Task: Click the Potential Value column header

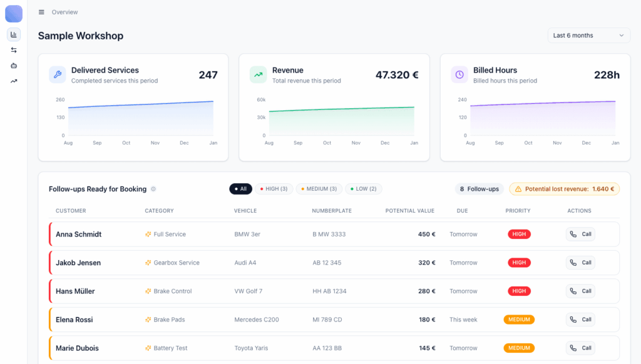Action: 409,211
